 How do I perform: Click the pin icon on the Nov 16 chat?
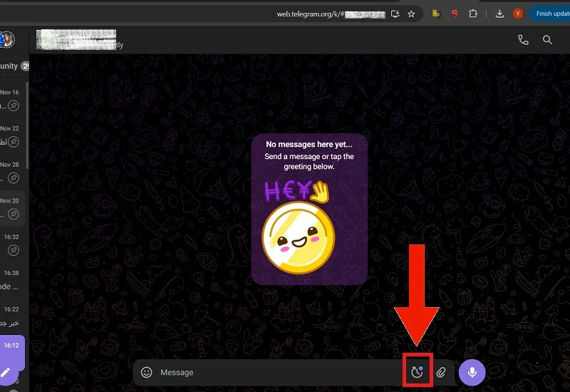click(14, 105)
